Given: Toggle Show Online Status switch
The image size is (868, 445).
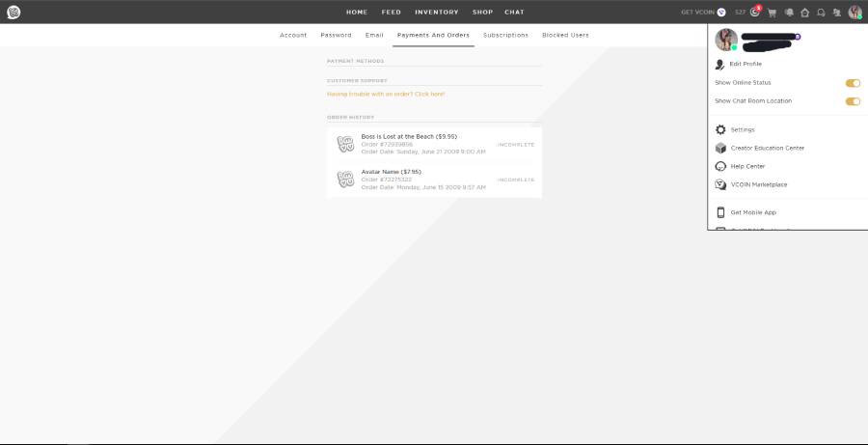Looking at the screenshot, I should tap(853, 83).
